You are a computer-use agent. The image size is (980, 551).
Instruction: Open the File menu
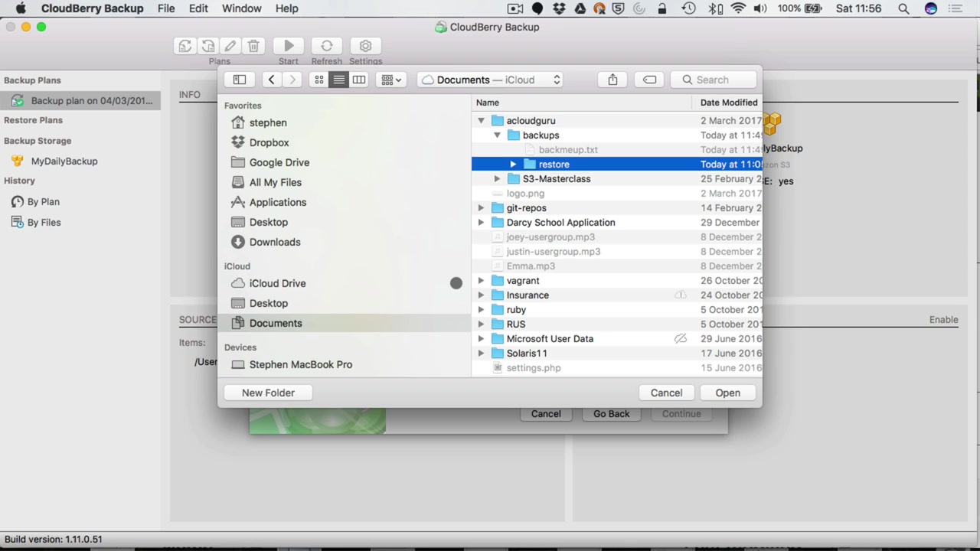pyautogui.click(x=166, y=8)
